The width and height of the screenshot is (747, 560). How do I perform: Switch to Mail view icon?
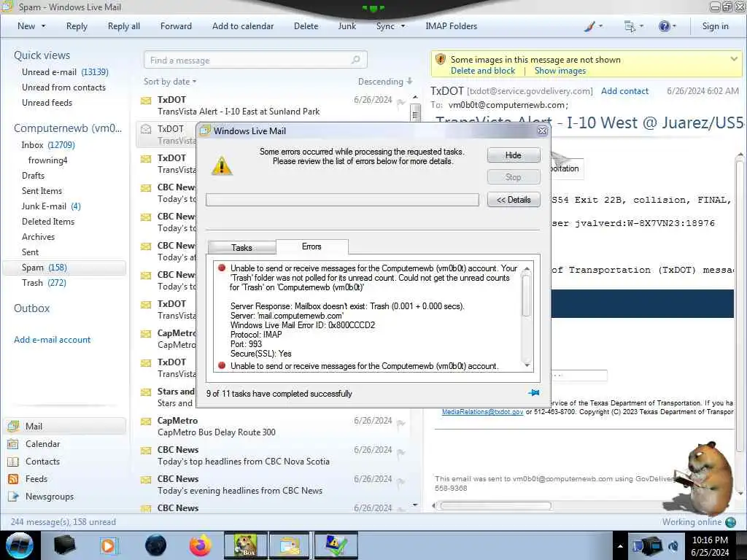click(14, 426)
